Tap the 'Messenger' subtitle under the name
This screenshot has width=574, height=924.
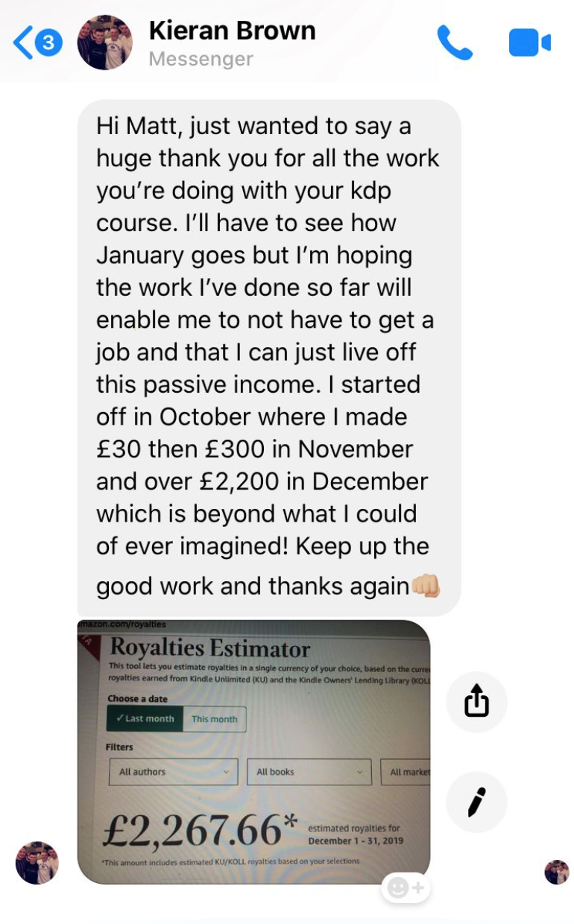(201, 59)
